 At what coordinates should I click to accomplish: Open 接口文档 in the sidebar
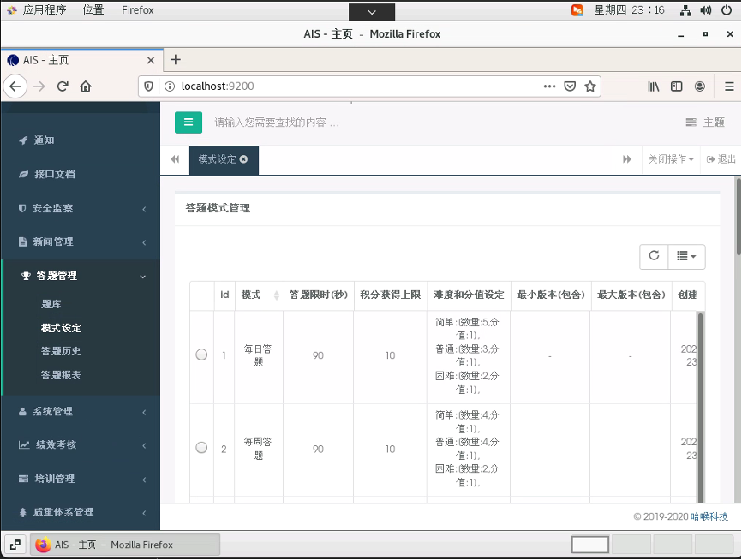[x=81, y=174]
